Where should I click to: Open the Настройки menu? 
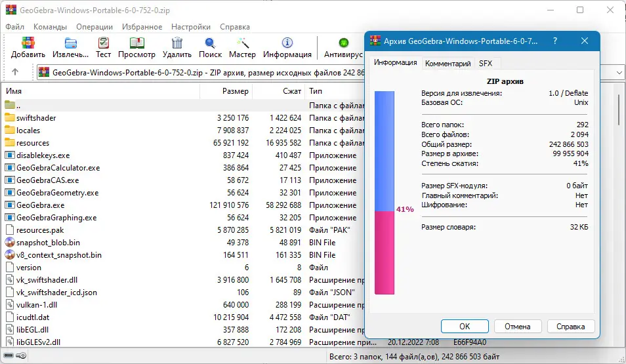[191, 27]
